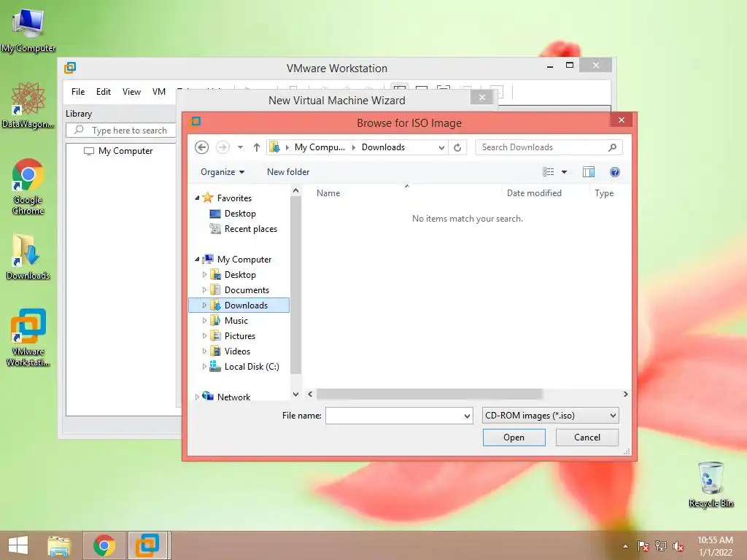This screenshot has width=747, height=560.
Task: Select Local Disk (C:)
Action: point(244,367)
